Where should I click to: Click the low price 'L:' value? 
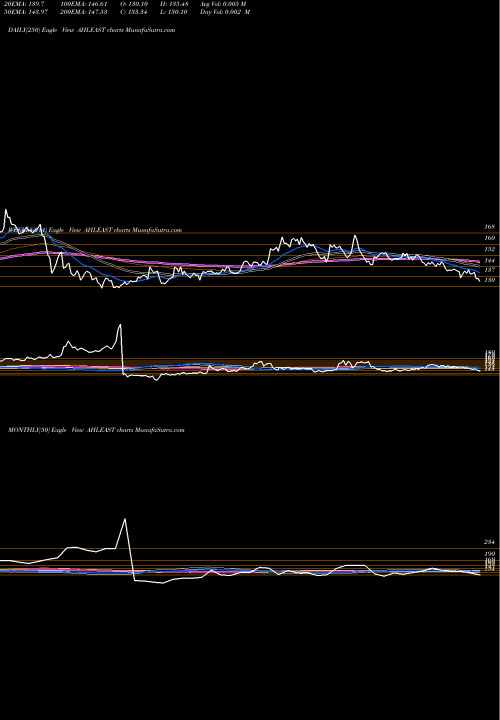[x=173, y=12]
